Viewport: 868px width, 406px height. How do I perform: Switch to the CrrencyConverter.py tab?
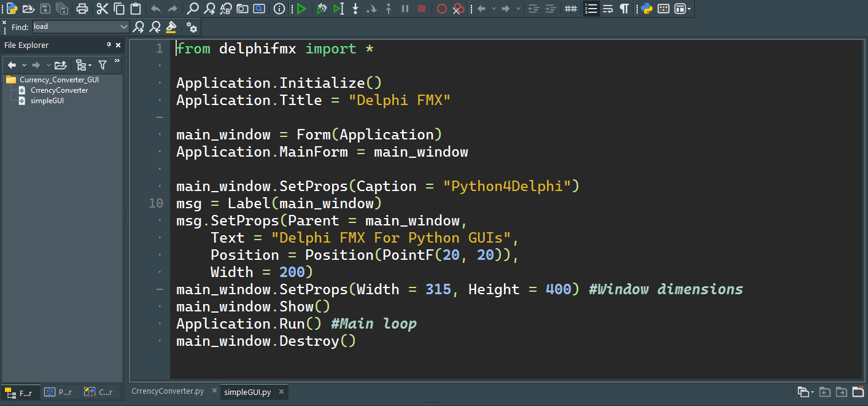(x=167, y=391)
